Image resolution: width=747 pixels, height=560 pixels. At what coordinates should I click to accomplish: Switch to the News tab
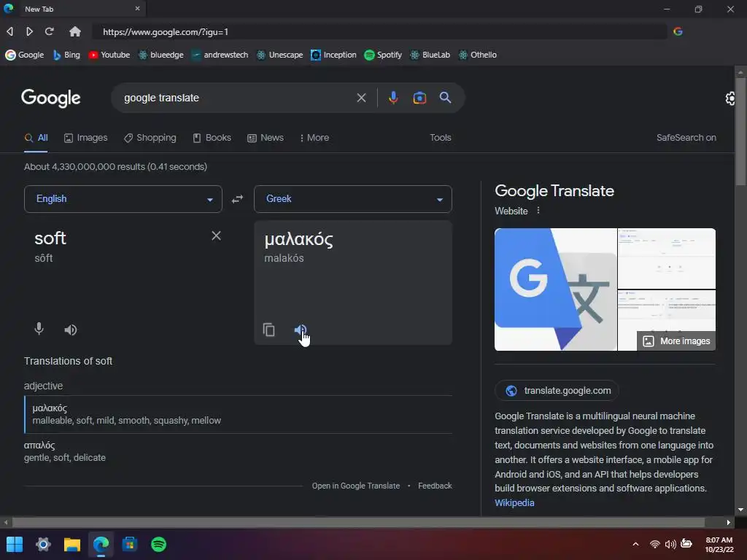266,138
